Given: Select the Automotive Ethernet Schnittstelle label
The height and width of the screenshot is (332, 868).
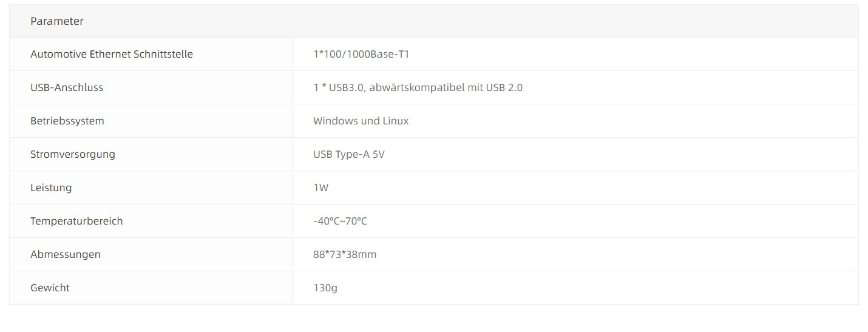Looking at the screenshot, I should pos(112,54).
